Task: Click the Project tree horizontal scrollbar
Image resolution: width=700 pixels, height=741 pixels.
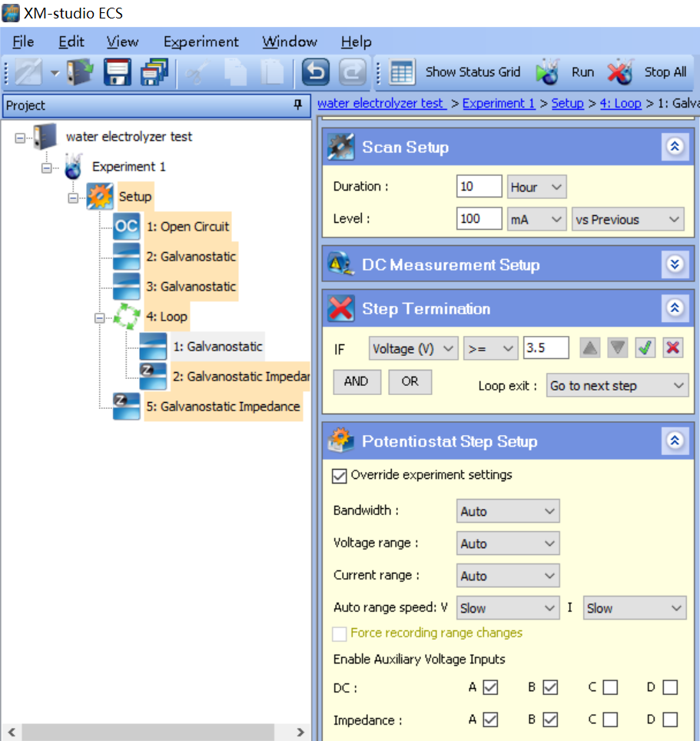Action: (148, 732)
